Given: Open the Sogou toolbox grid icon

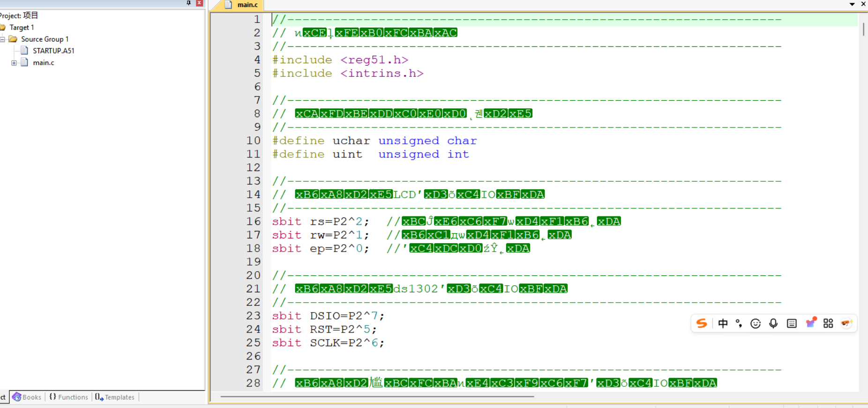Looking at the screenshot, I should coord(828,323).
